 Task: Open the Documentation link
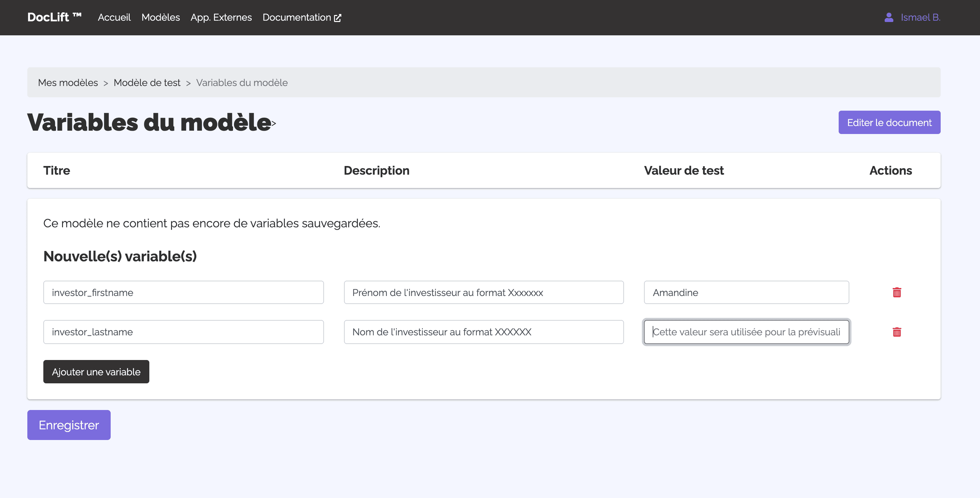297,18
